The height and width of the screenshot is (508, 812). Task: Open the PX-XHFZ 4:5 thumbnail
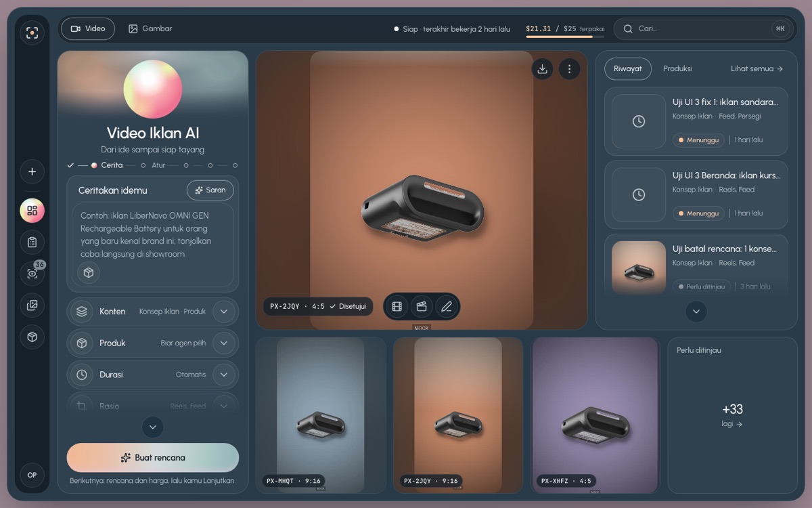coord(595,415)
